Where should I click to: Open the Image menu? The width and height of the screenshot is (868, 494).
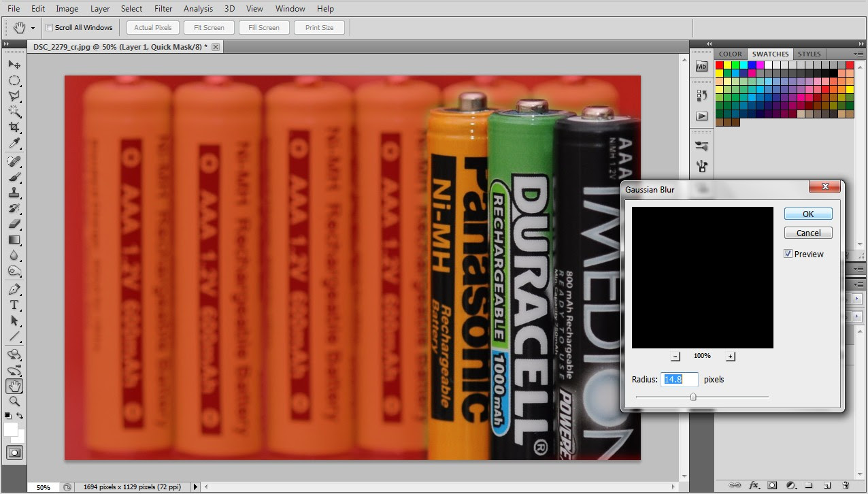(x=67, y=9)
